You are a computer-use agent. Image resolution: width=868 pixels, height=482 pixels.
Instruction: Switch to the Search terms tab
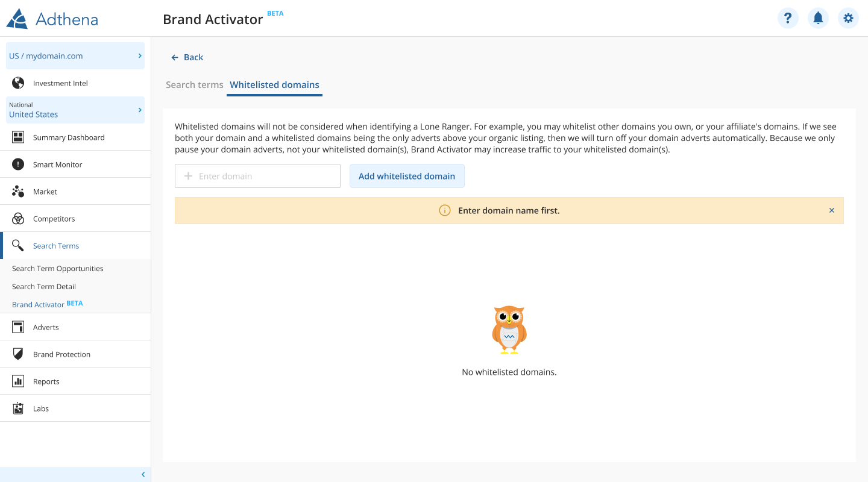pyautogui.click(x=194, y=85)
